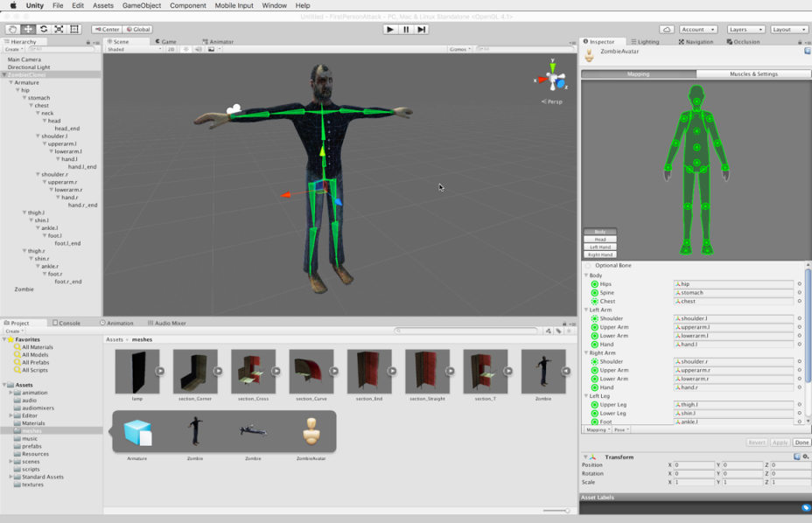Screen dimensions: 812x523
Task: Toggle the Center pivot button
Action: click(x=107, y=30)
